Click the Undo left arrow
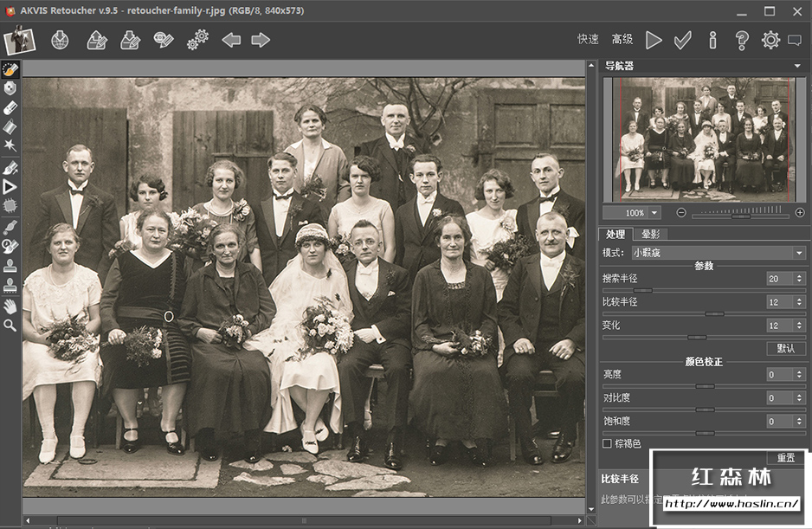The height and width of the screenshot is (529, 812). click(231, 40)
